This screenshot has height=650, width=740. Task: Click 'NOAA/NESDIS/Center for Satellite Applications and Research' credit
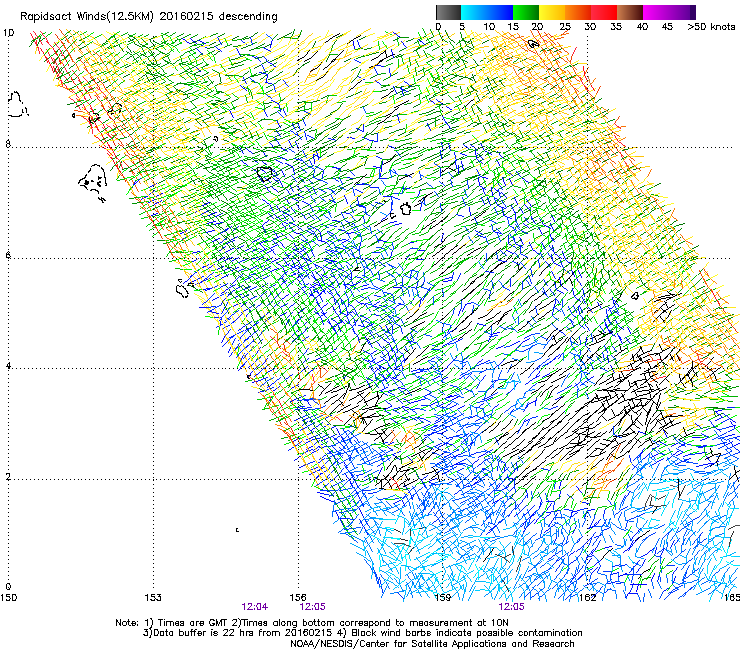[432, 643]
